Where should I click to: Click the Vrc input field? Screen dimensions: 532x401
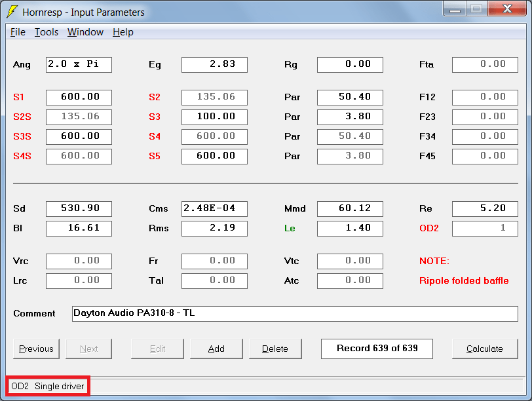pyautogui.click(x=79, y=261)
